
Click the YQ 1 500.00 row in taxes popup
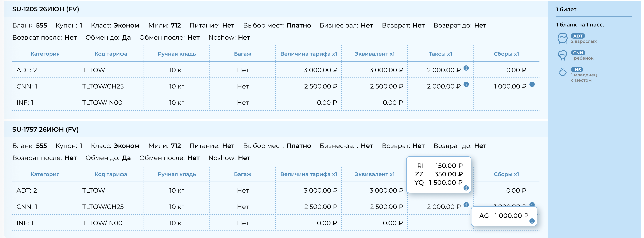(439, 183)
